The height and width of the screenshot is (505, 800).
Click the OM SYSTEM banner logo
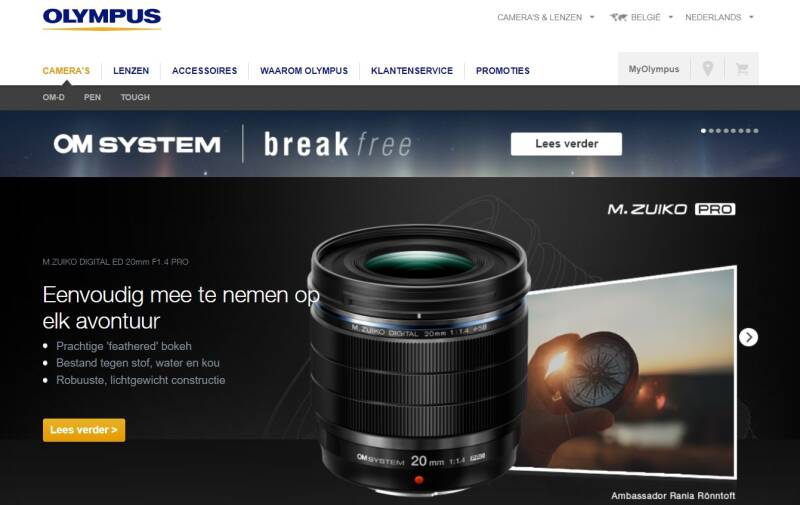coord(137,144)
